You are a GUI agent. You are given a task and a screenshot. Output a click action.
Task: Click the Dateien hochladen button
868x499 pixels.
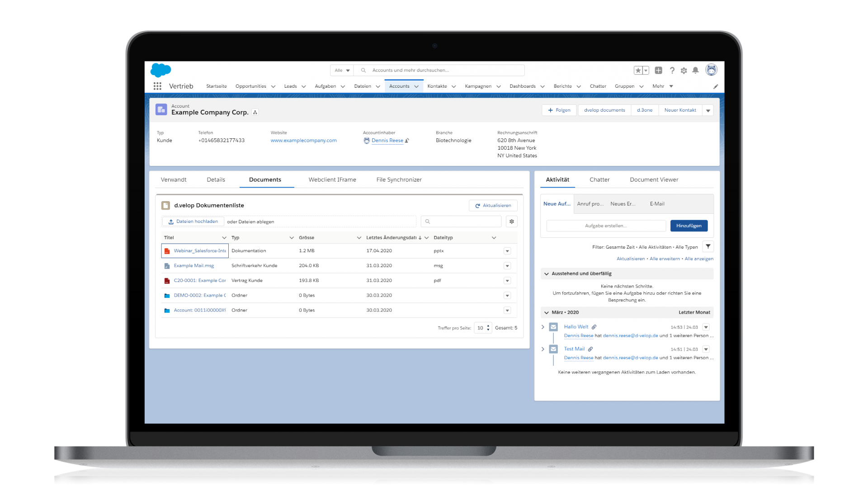click(193, 221)
